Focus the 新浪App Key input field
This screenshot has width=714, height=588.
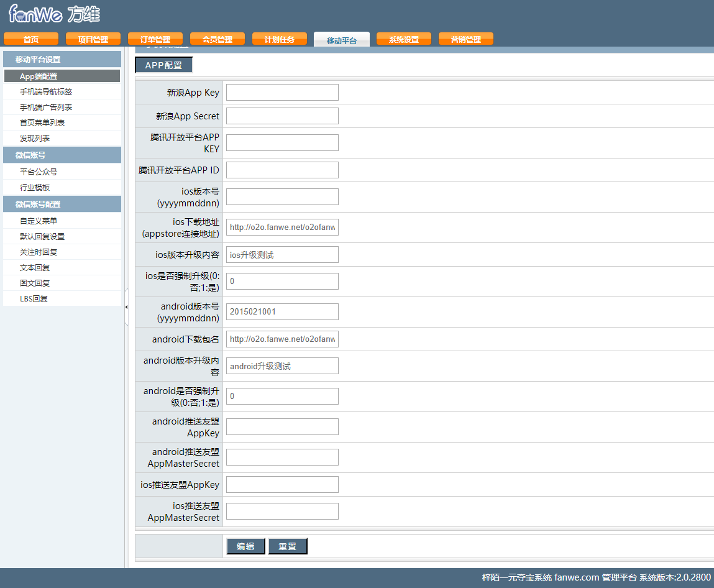(282, 93)
